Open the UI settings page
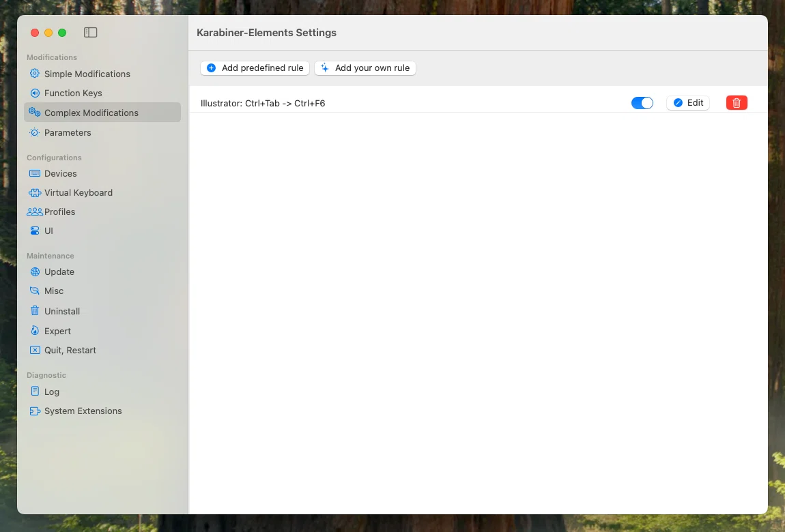 (x=102, y=231)
